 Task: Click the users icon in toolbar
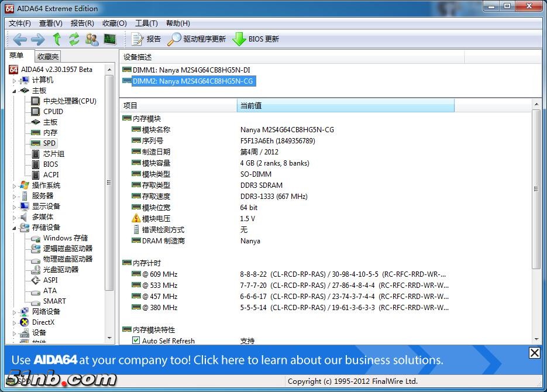pos(92,39)
